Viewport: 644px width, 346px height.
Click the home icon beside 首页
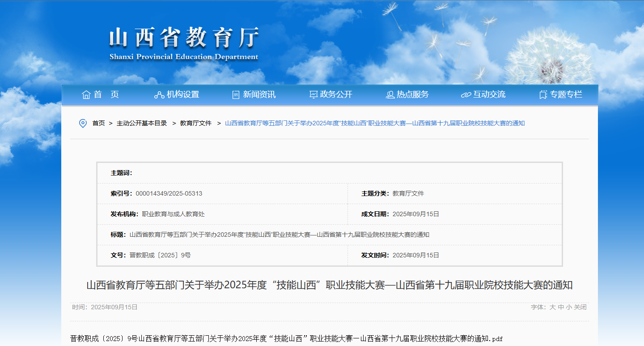pyautogui.click(x=86, y=95)
